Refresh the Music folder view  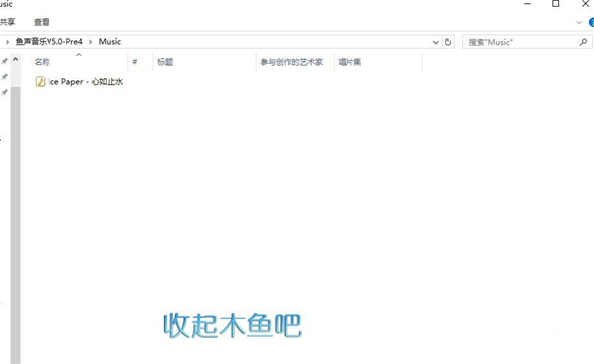(448, 42)
